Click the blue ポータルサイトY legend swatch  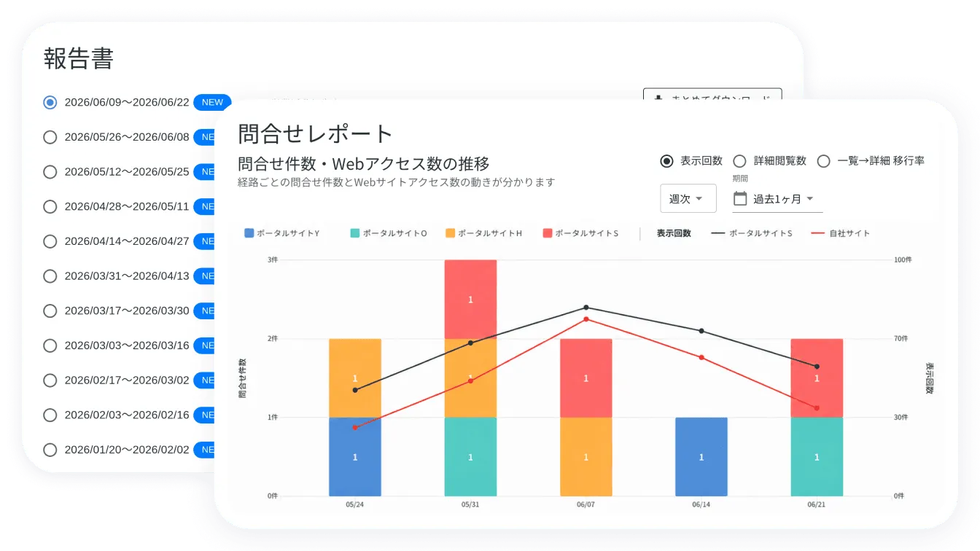click(x=249, y=233)
